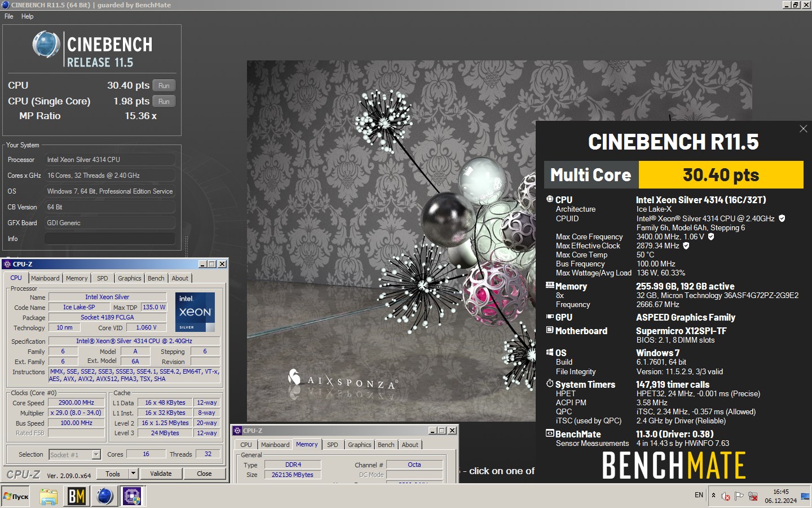
Task: Minimize the main CPU-Z window
Action: click(x=203, y=264)
